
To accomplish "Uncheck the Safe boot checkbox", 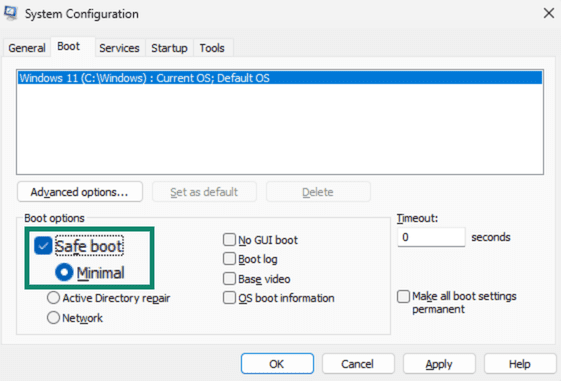I will point(43,246).
